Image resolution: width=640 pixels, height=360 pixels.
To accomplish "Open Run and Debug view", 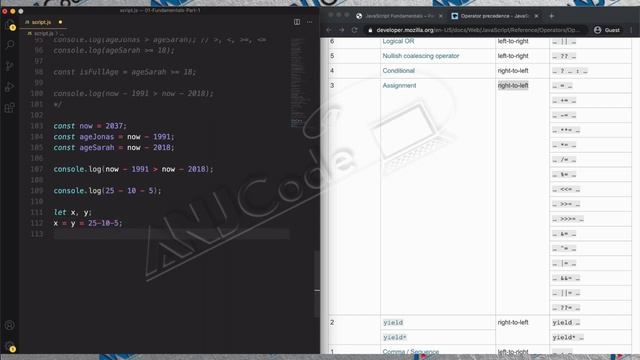I will tap(10, 87).
